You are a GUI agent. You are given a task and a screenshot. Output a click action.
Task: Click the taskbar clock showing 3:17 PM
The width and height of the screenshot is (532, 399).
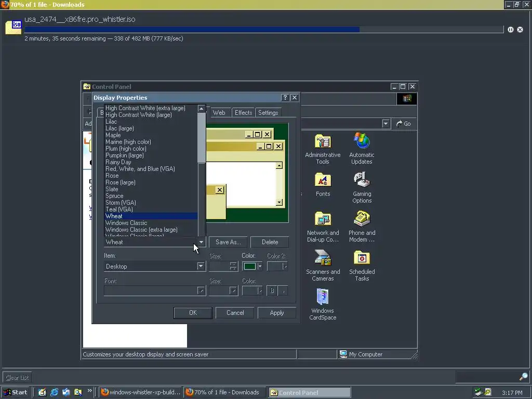coord(512,393)
